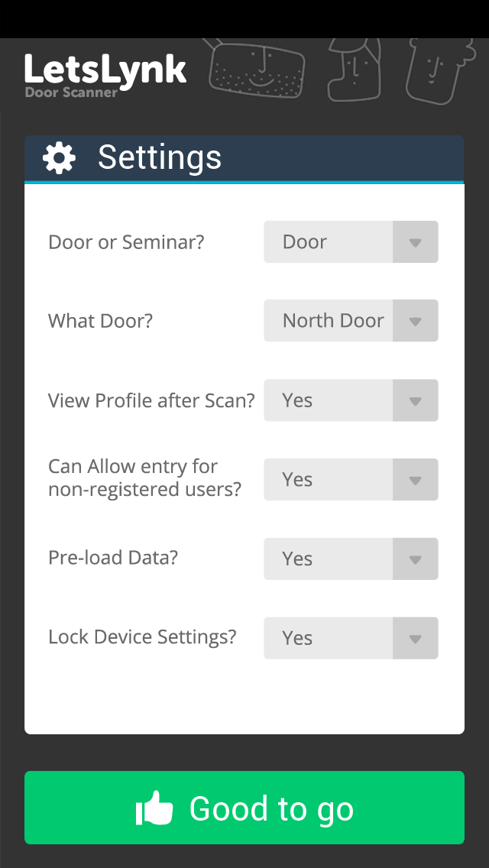The image size is (489, 868).
Task: Click the View Profile after Scan? label
Action: (151, 400)
